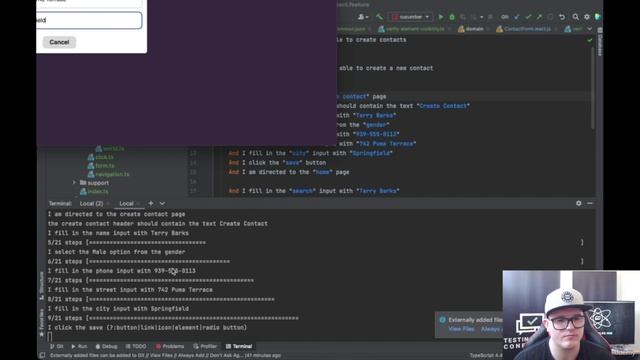The height and width of the screenshot is (360, 640).
Task: Add a new terminal session with the plus icon
Action: tap(151, 203)
